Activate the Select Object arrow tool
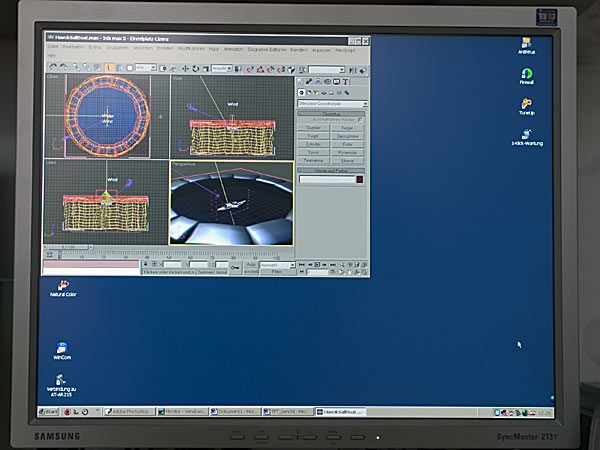The width and height of the screenshot is (600, 450). pyautogui.click(x=109, y=68)
